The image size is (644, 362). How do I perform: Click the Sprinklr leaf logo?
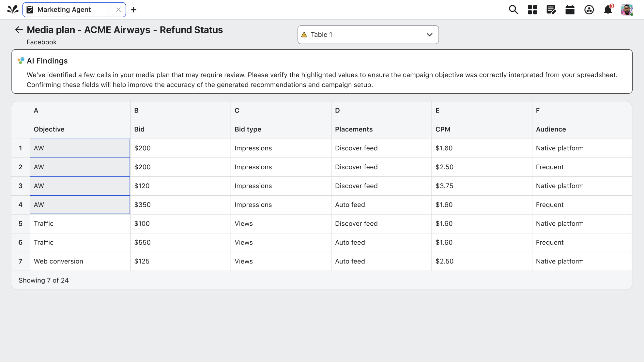[x=13, y=10]
